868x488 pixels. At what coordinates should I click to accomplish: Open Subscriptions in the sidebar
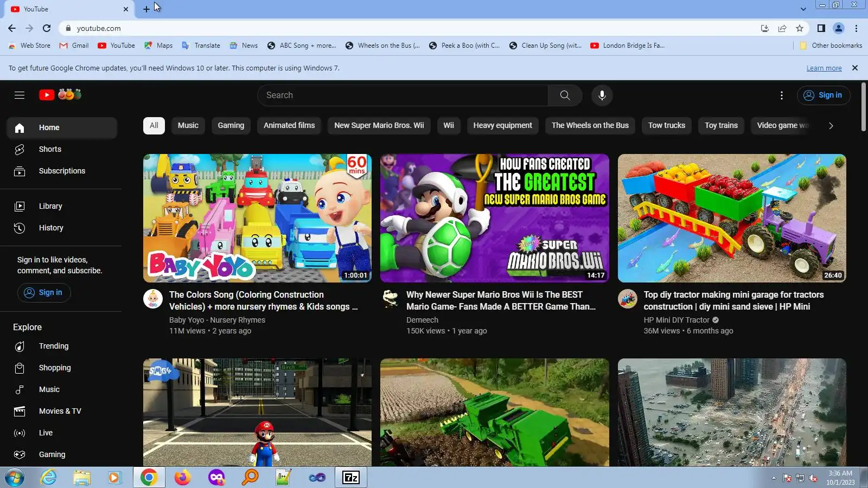tap(62, 171)
